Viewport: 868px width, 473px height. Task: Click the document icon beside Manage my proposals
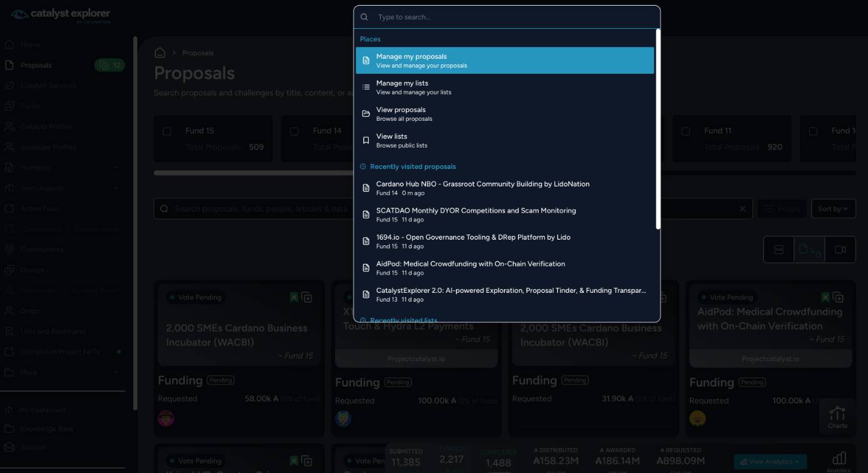point(366,61)
